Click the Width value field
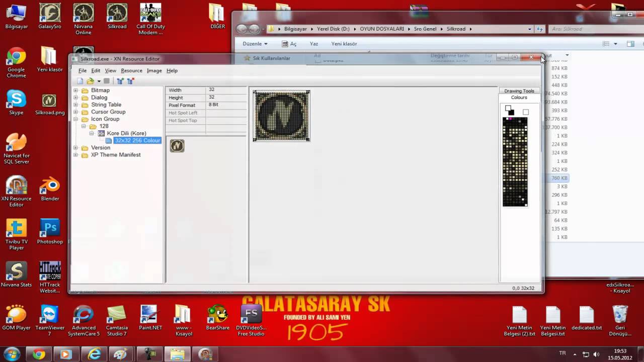Screen dimensions: 644x362 click(226, 89)
